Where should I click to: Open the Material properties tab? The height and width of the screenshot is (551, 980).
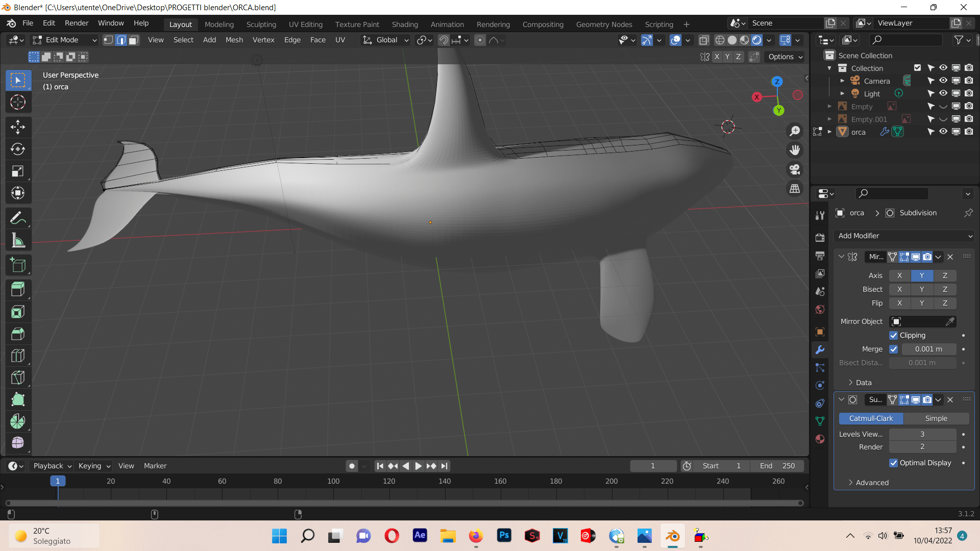820,439
